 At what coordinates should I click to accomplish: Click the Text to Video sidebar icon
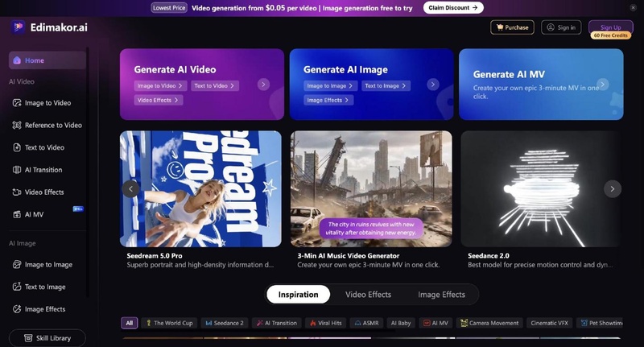[17, 147]
